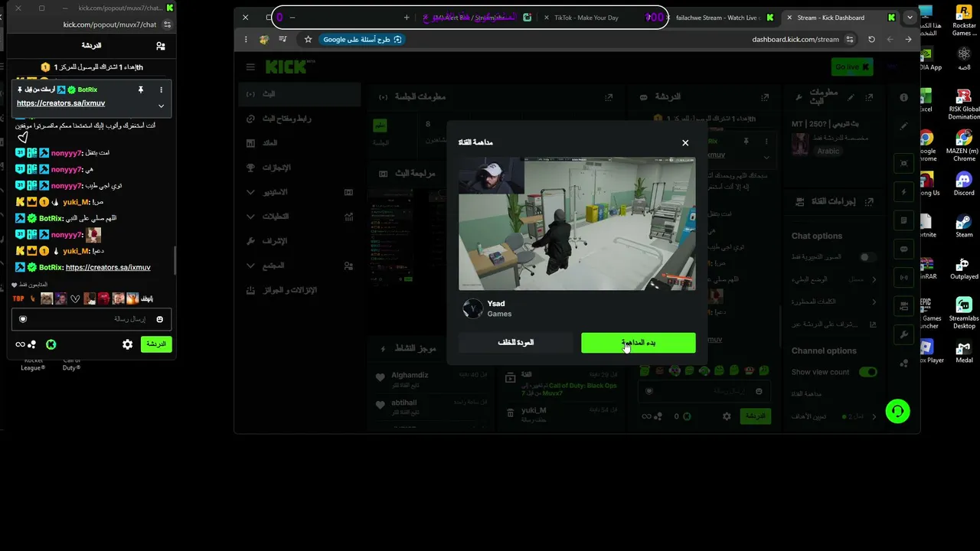Open Medal desktop shortcut
980x551 pixels.
[x=964, y=351]
